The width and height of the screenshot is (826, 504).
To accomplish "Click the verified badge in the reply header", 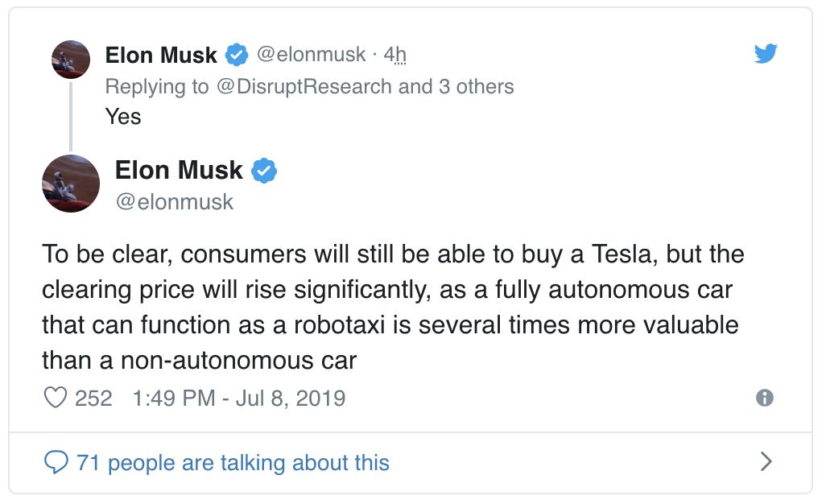I will pos(237,55).
